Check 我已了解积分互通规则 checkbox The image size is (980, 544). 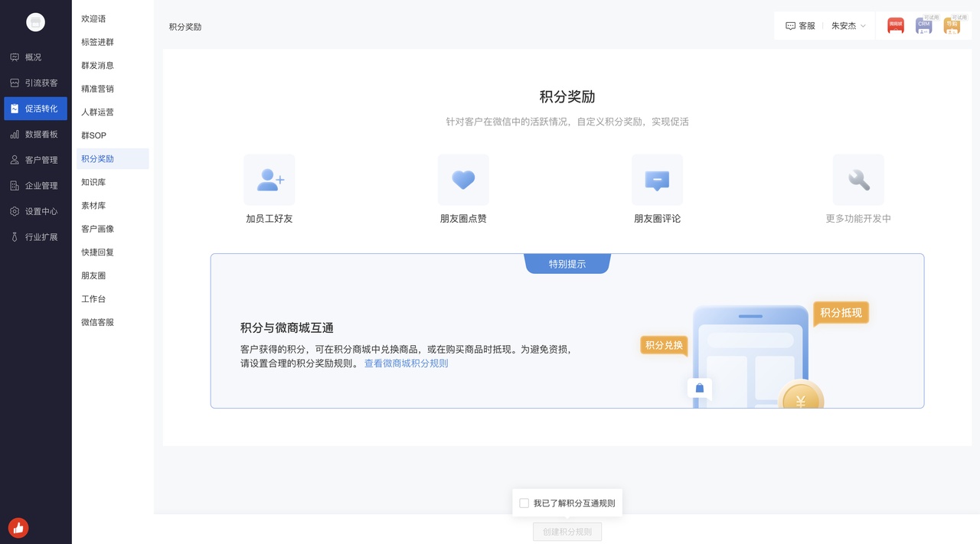(524, 503)
